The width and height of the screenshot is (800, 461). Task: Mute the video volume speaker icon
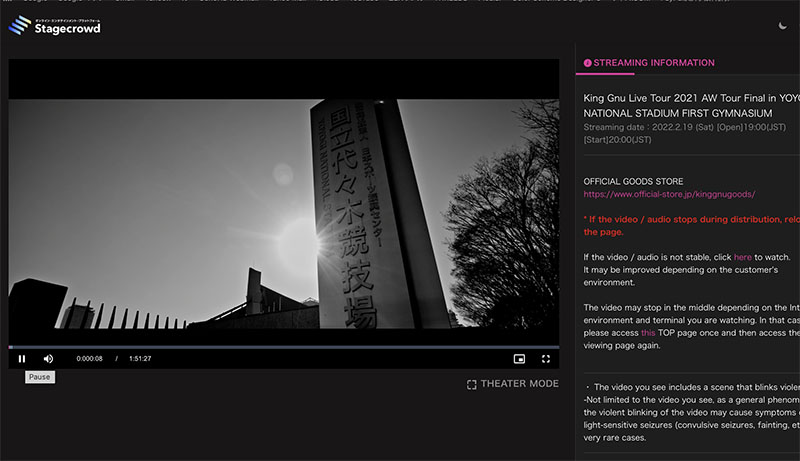coord(48,358)
